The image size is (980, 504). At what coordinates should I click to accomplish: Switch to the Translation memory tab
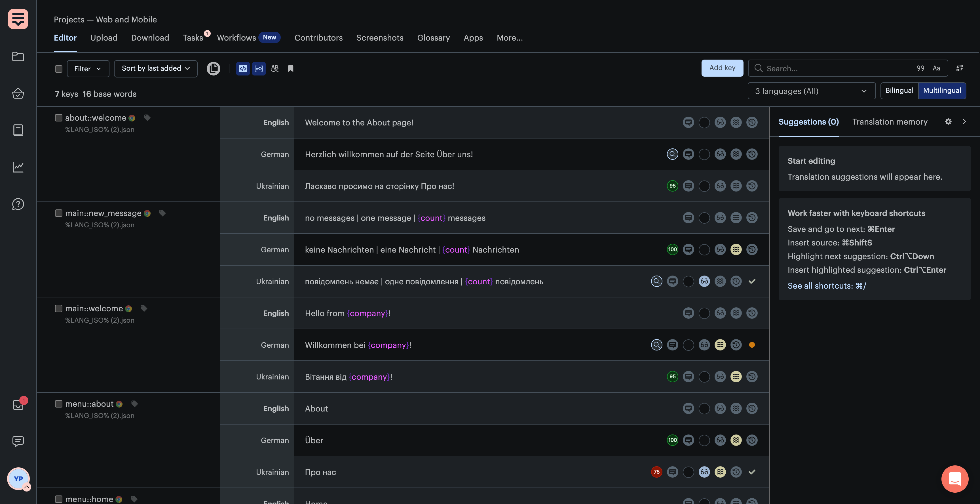point(890,122)
